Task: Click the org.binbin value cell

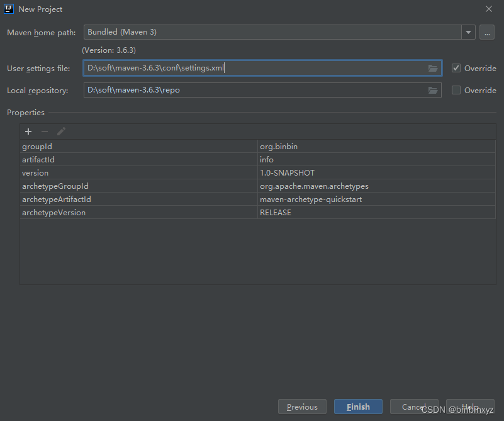Action: (376, 146)
